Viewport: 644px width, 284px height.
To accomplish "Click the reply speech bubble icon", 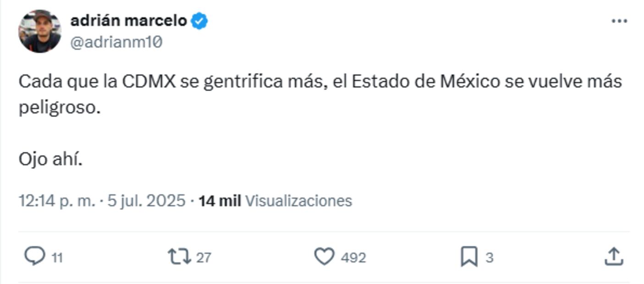I will click(34, 257).
